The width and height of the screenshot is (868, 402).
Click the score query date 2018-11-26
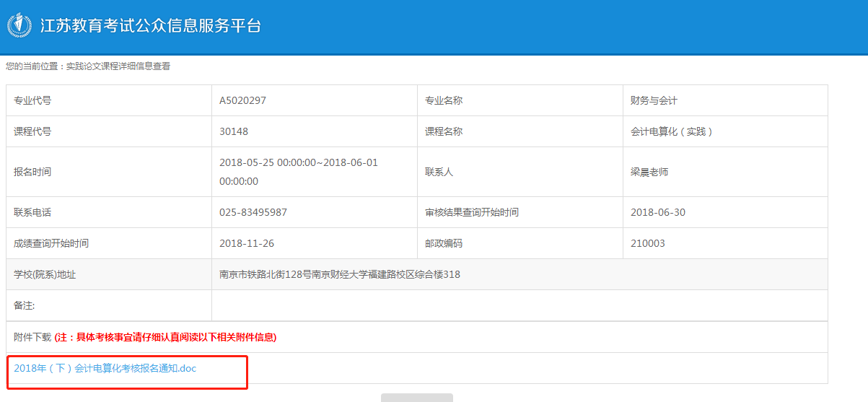tap(247, 244)
